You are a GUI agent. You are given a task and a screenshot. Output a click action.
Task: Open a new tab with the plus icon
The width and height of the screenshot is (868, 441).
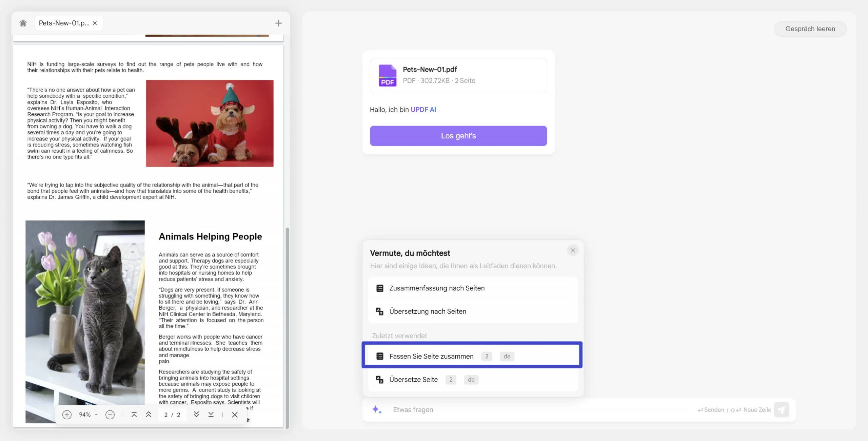point(278,23)
